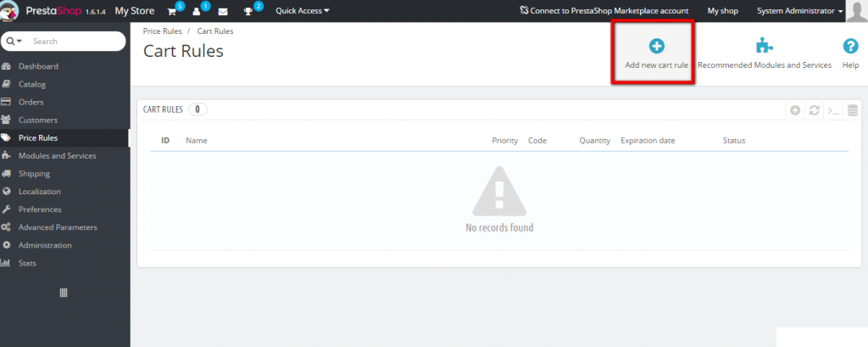Click the Administration gear icon

(6, 245)
